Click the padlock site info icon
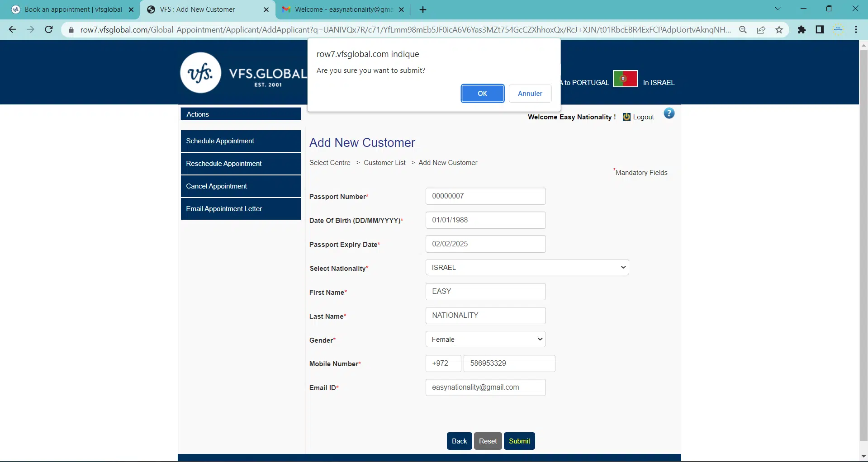This screenshot has height=462, width=868. 71,30
